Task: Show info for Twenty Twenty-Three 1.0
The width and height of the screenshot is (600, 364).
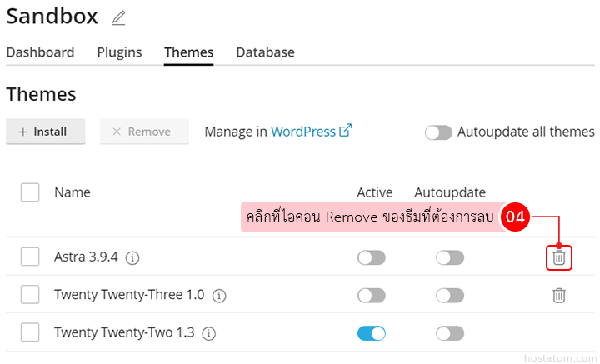Action: coord(218,296)
